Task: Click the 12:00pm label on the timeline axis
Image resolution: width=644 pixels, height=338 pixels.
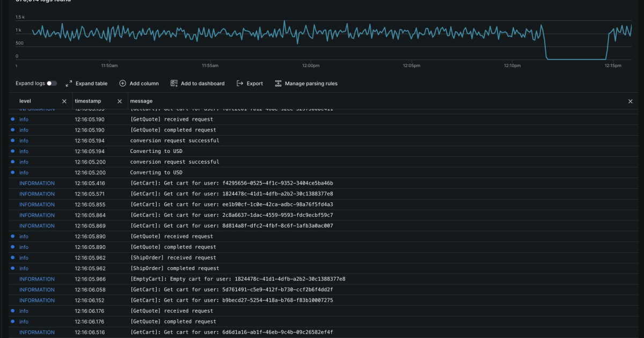Action: [311, 65]
